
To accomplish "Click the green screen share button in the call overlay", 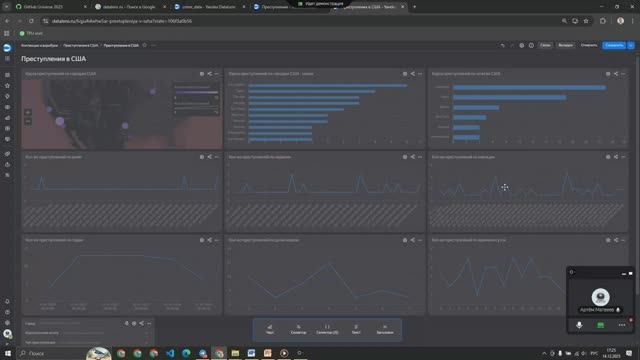I will click(600, 325).
